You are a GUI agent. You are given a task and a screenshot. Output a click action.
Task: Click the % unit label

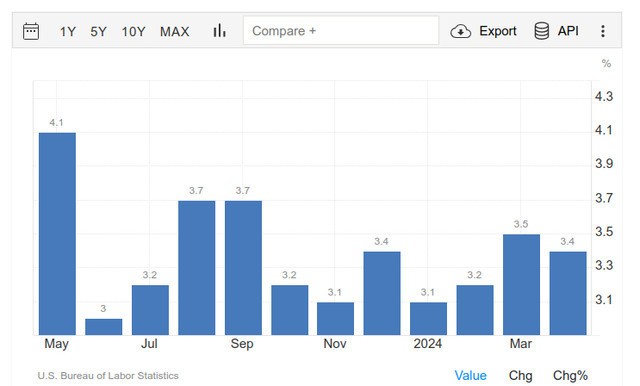coord(606,64)
